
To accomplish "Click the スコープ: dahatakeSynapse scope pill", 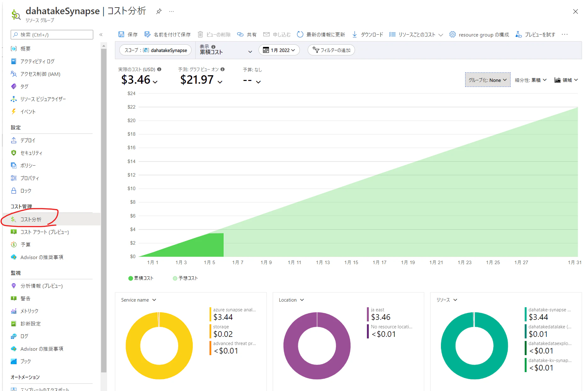I will click(x=156, y=50).
